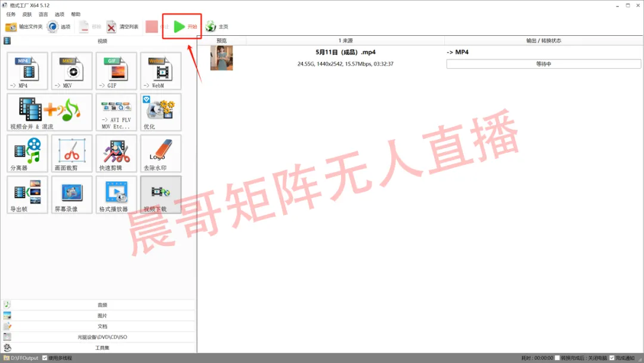This screenshot has height=363, width=644.
Task: Clear the task list with 清空列表
Action: coord(122,27)
